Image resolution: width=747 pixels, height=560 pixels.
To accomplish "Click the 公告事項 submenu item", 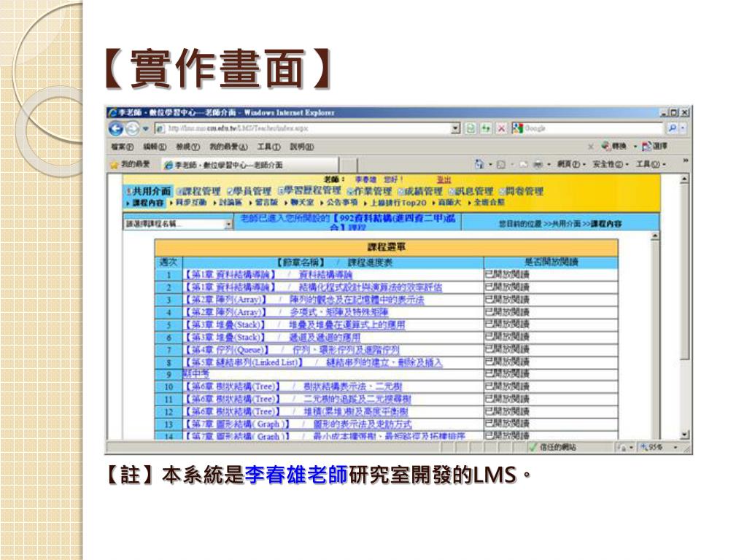I will (x=342, y=203).
